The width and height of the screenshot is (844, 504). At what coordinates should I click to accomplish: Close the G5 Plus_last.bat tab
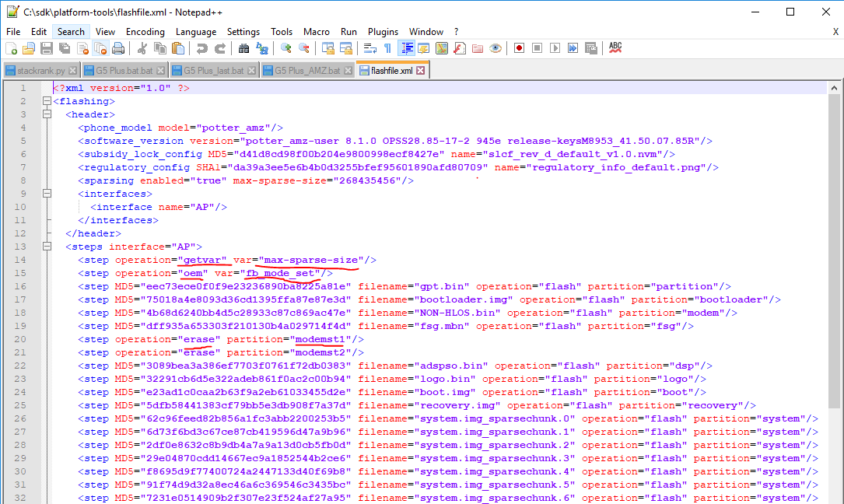[251, 71]
